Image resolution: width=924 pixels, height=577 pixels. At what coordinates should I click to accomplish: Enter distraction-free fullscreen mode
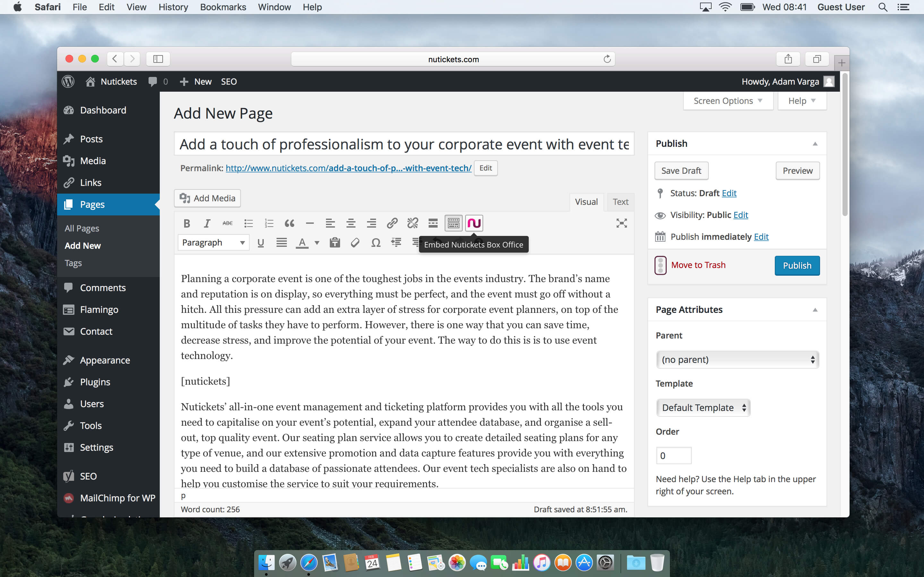[621, 223]
